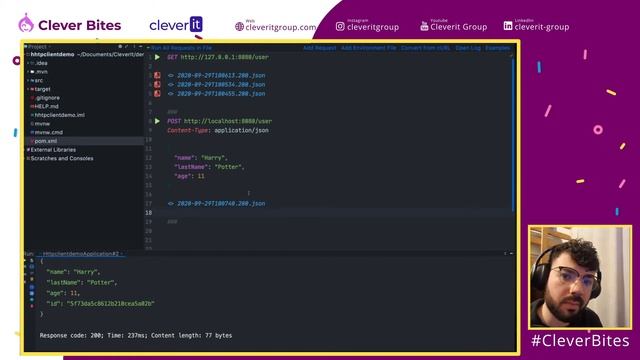The height and width of the screenshot is (360, 640).
Task: Click the POST URL http://localhost:8080/user
Action: coord(228,121)
